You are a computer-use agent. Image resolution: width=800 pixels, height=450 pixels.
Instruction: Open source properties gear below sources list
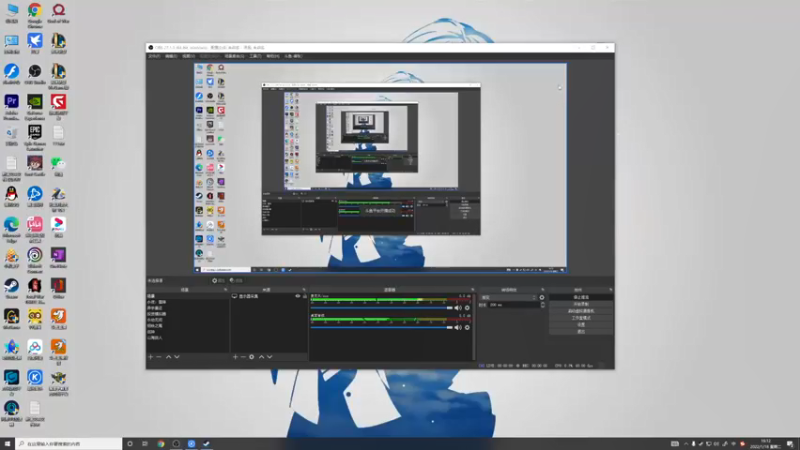click(252, 357)
